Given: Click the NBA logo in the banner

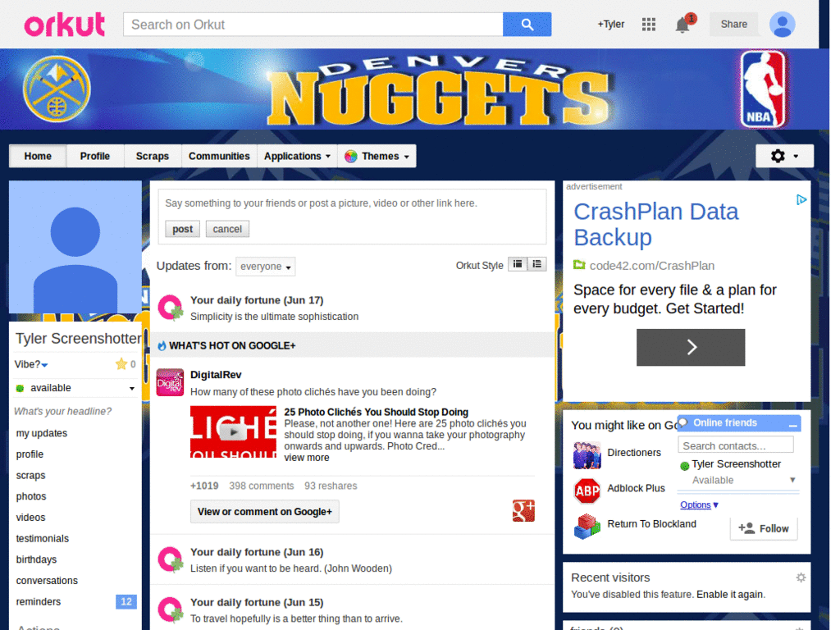Looking at the screenshot, I should 764,89.
